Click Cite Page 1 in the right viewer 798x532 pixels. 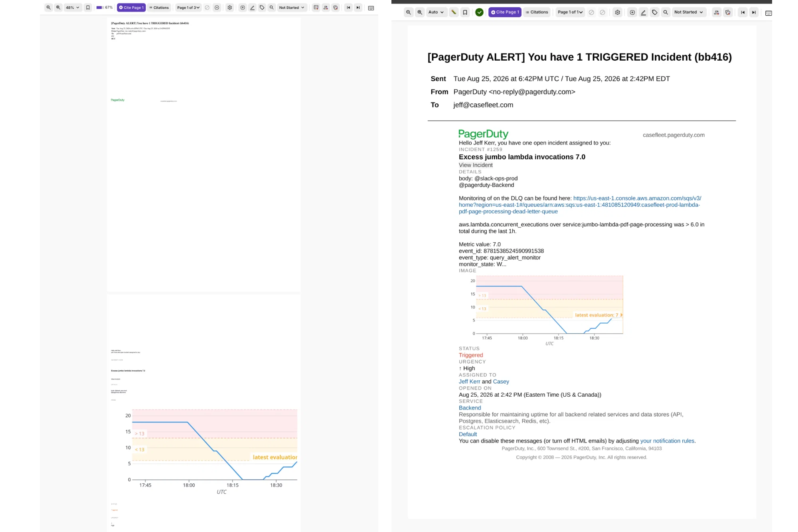click(505, 12)
